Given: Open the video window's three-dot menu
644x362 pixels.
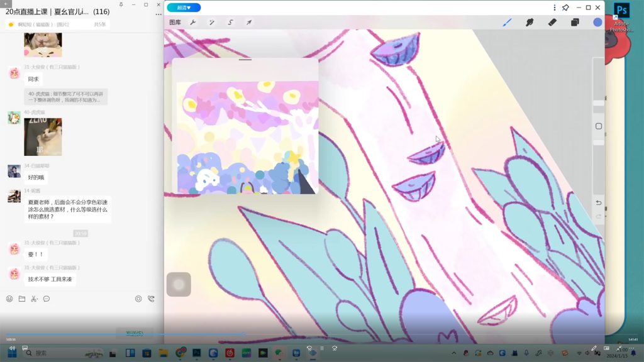Looking at the screenshot, I should pos(554,8).
